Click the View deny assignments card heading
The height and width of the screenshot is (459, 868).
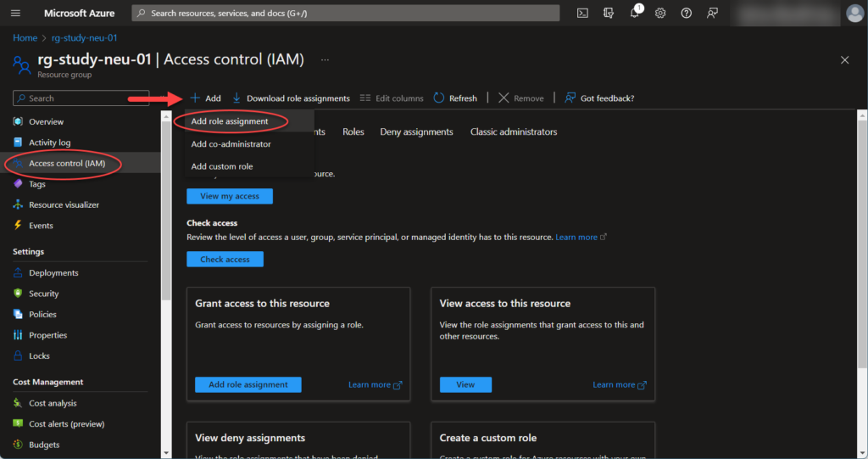click(250, 438)
